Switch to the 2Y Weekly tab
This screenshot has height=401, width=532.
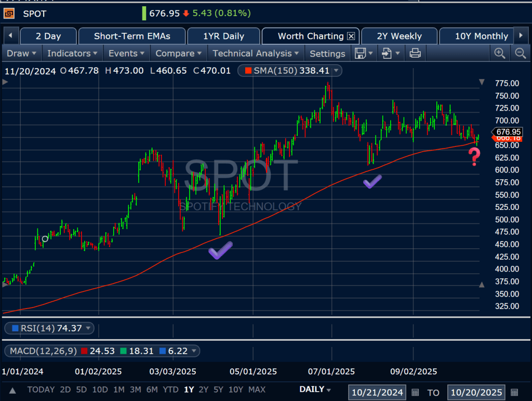[399, 36]
